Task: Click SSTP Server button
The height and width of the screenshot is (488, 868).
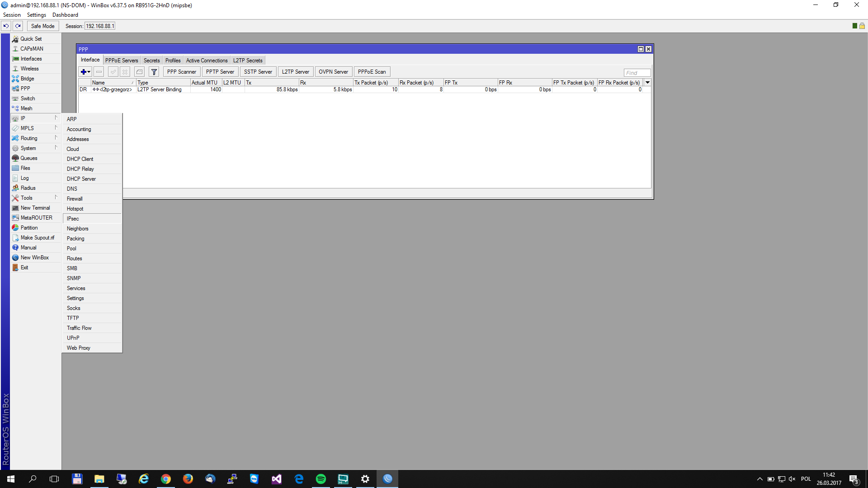Action: pos(258,72)
